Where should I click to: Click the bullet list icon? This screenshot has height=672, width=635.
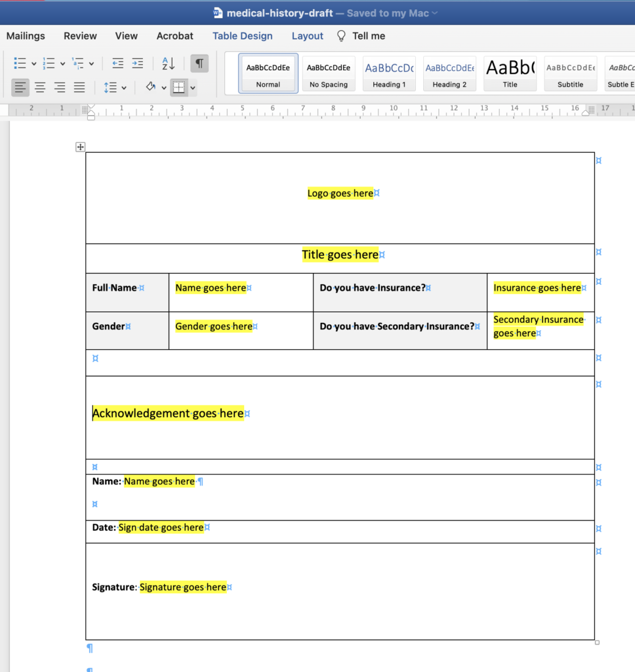point(20,64)
